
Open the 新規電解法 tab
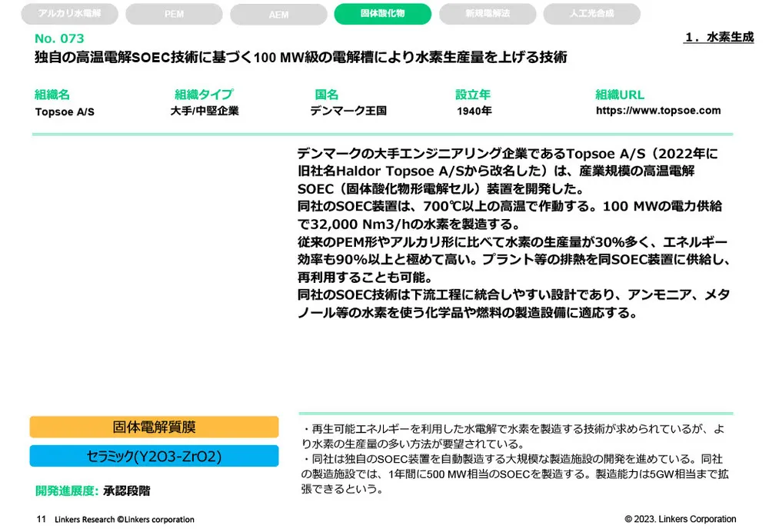point(488,14)
